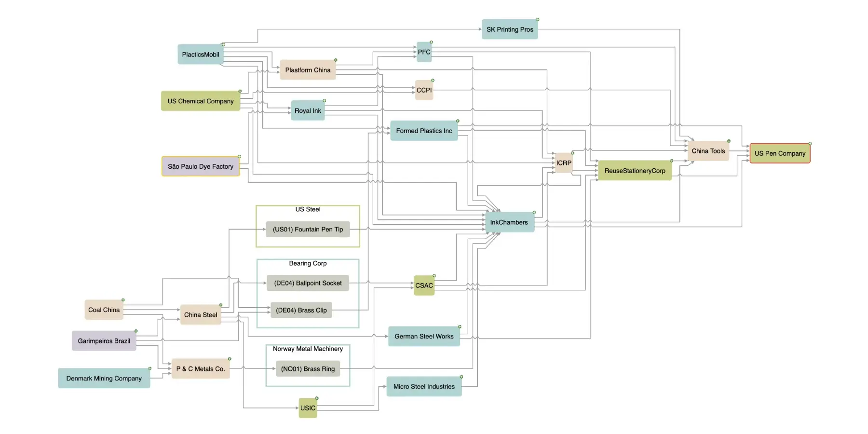
Task: Click the (NO01) Brass Ring node
Action: click(x=308, y=369)
